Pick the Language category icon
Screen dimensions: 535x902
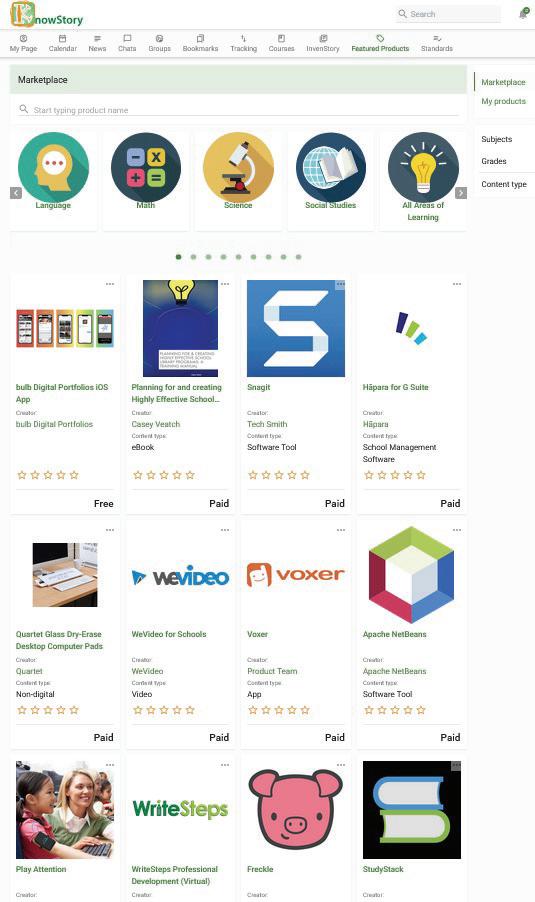pos(54,168)
